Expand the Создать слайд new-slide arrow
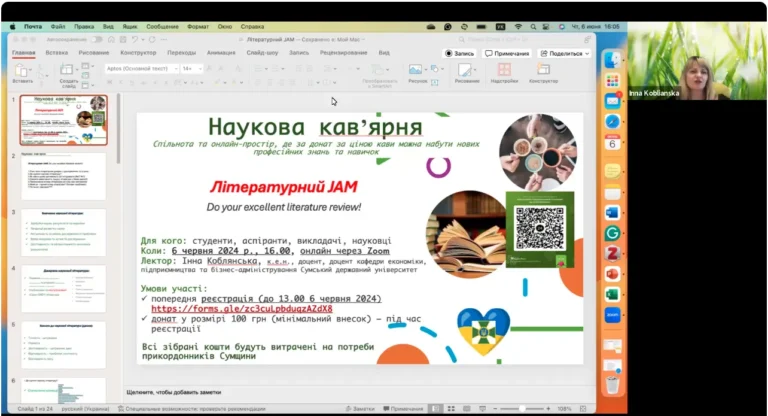Image resolution: width=768 pixels, height=416 pixels. click(77, 69)
